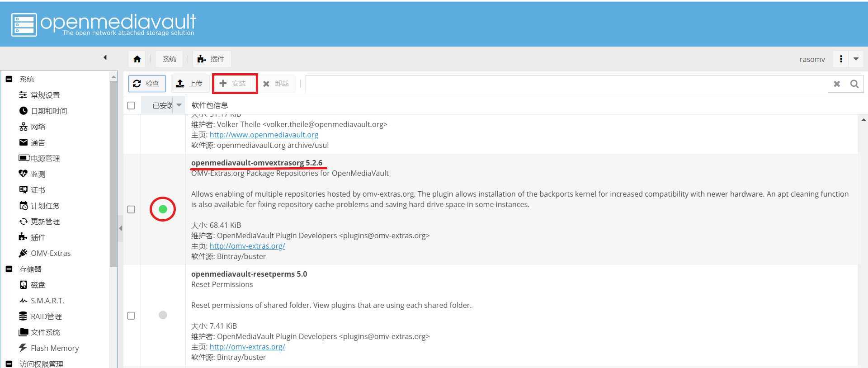Open Flash Memory page

[x=55, y=348]
